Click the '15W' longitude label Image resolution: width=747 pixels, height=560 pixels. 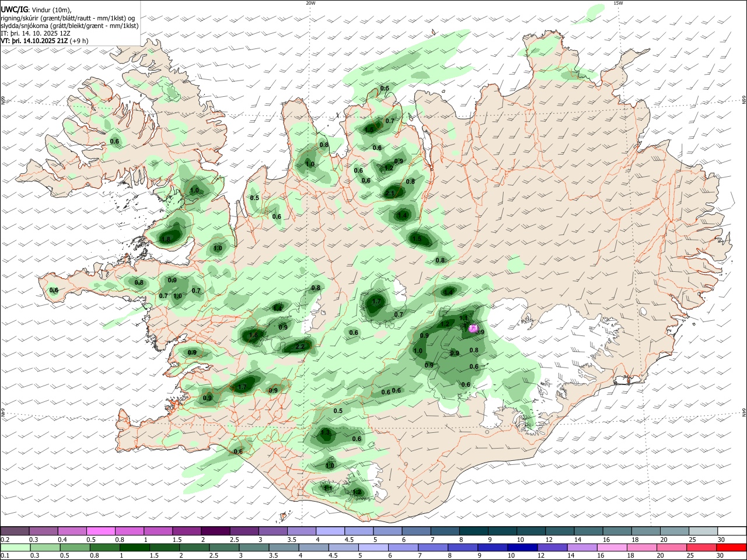pyautogui.click(x=618, y=3)
